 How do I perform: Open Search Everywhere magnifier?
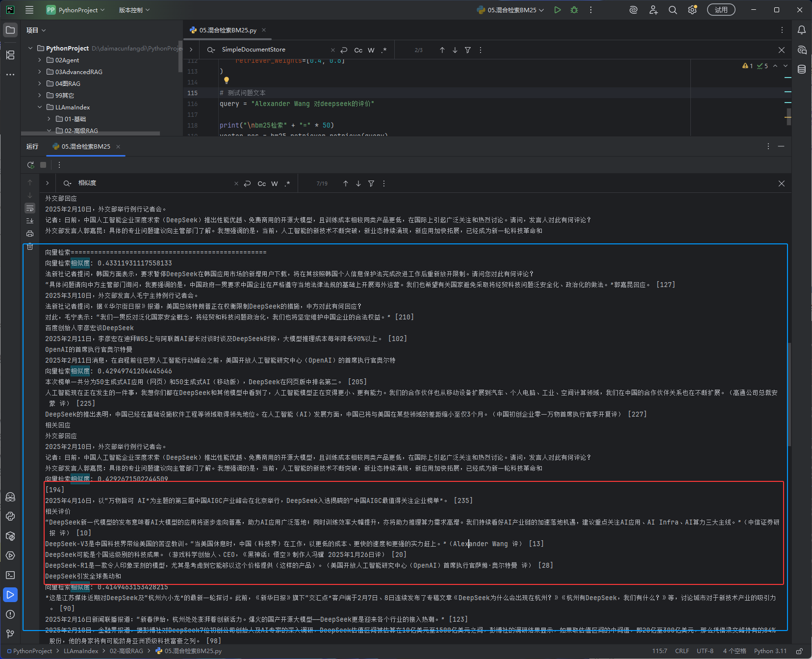tap(673, 10)
